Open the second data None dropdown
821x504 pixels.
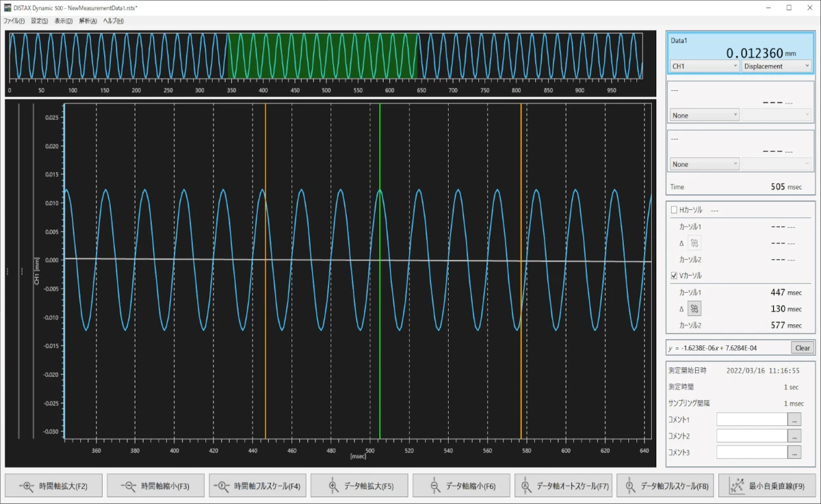705,116
